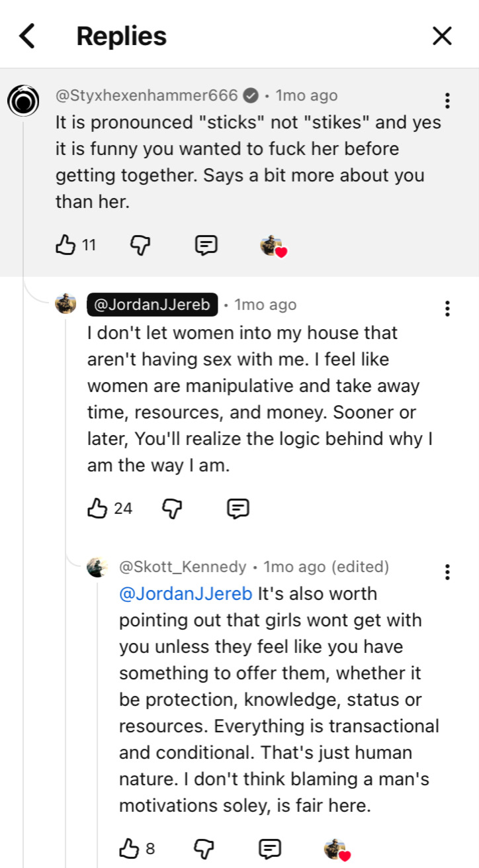This screenshot has height=868, width=479.
Task: Open the options menu for Styxhexenhammer666's comment
Action: tap(448, 101)
